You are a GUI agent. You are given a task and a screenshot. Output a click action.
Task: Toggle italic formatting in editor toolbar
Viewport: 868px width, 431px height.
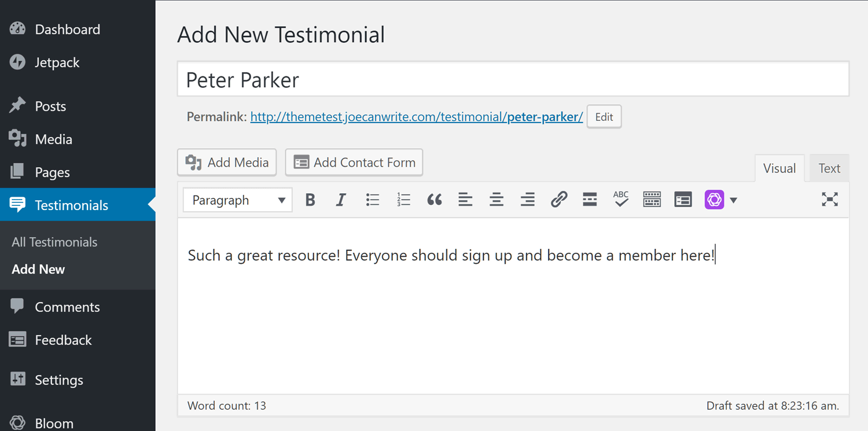(341, 200)
